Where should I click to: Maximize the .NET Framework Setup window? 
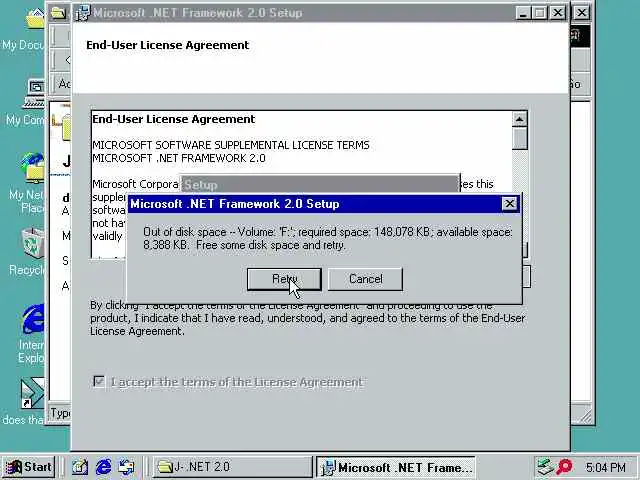(540, 13)
